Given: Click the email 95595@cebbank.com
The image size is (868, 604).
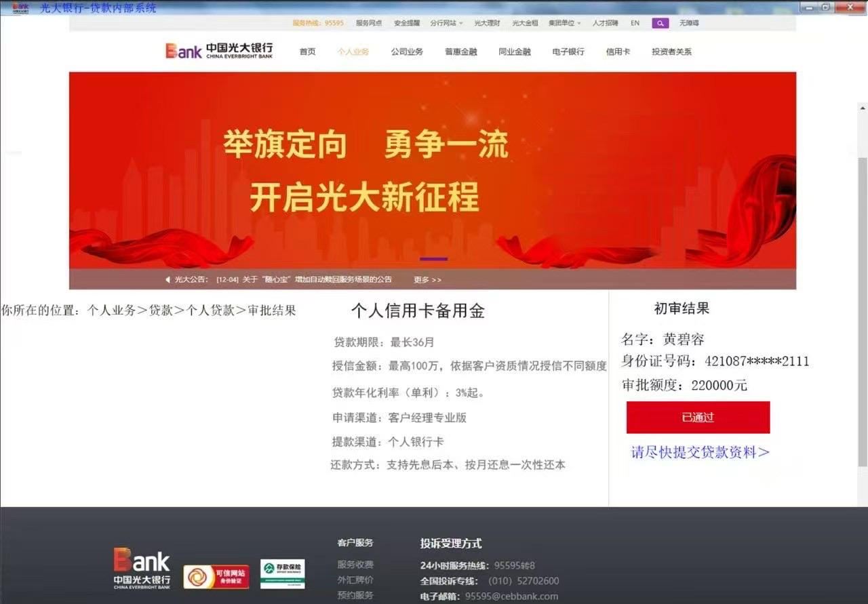Looking at the screenshot, I should [x=511, y=597].
